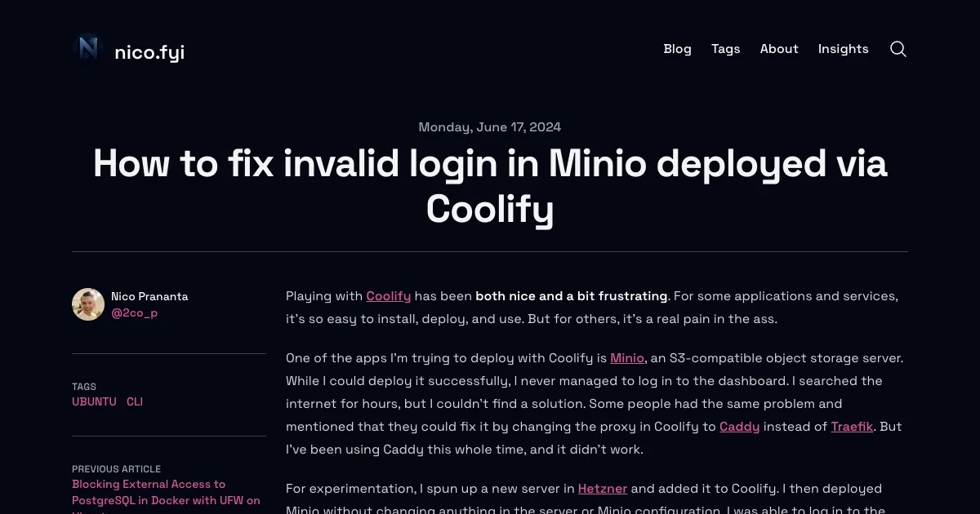
Task: Select the UBUNTU tag
Action: coord(94,401)
